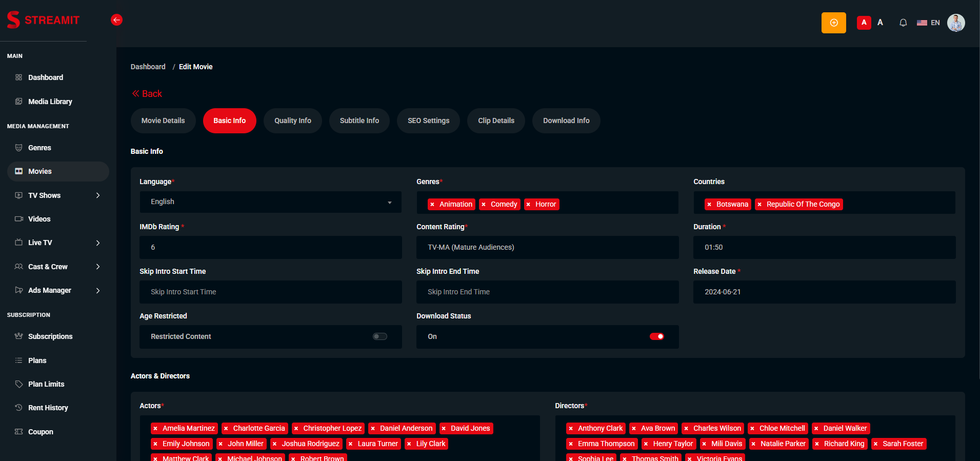Click the orange plus button in header

833,23
